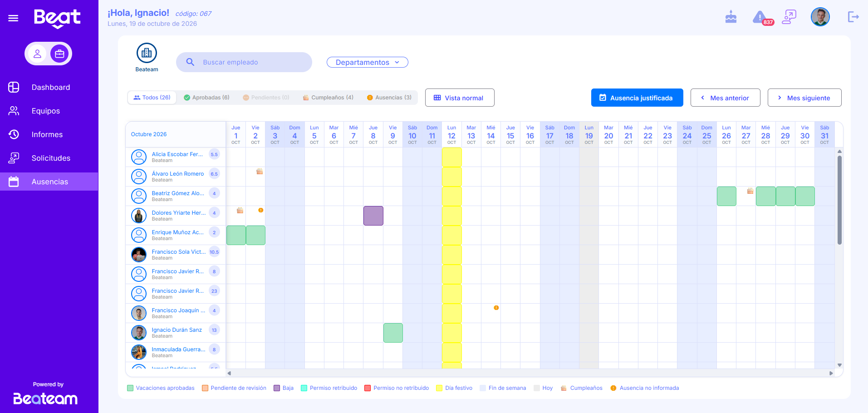Click Ignacio Durán's green vacation block
The image size is (868, 413).
pos(393,333)
